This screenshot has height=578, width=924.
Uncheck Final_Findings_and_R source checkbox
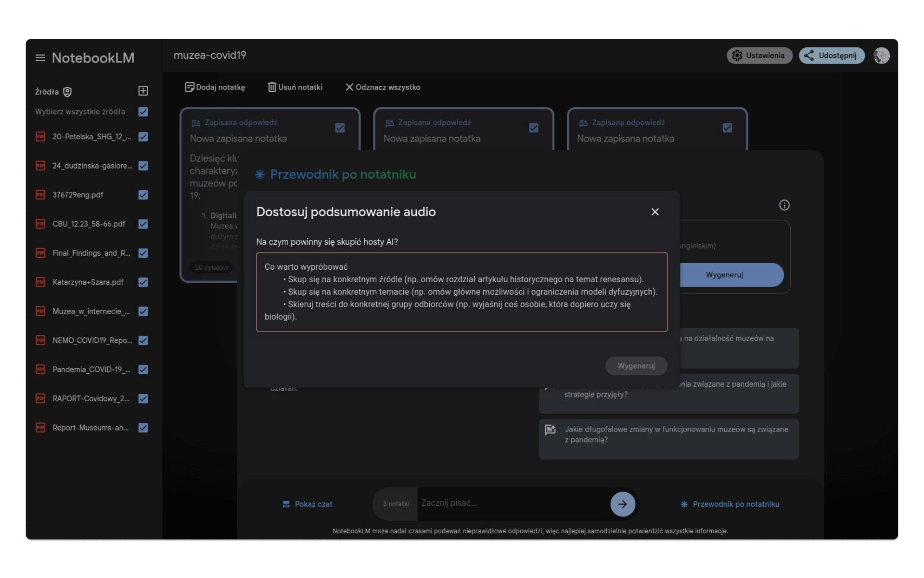coord(143,253)
